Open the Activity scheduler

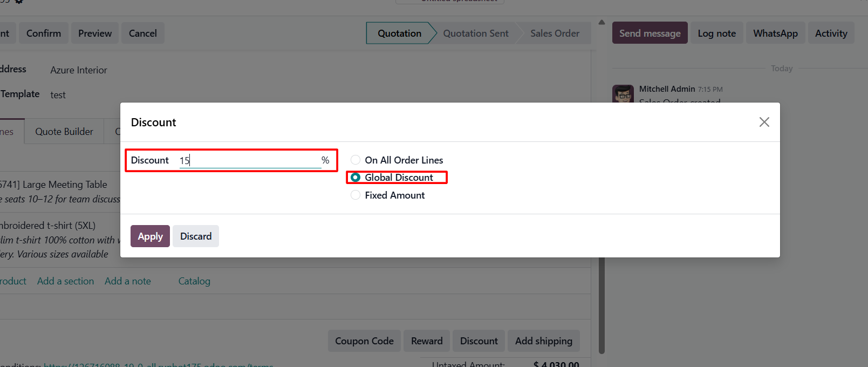point(831,33)
